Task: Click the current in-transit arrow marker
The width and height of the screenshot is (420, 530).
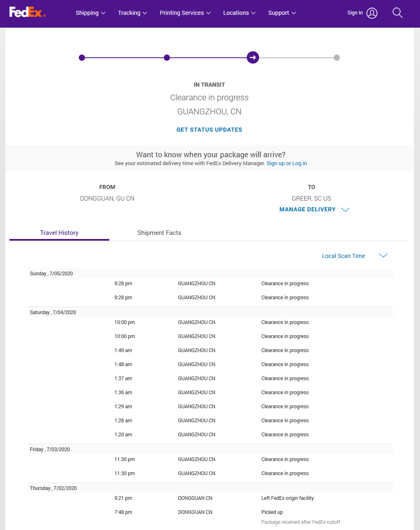Action: coord(253,57)
